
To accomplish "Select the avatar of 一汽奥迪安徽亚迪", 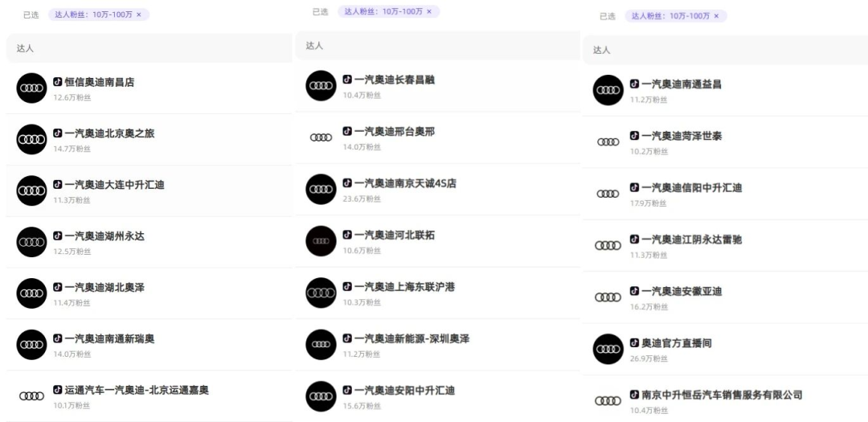I will point(608,297).
